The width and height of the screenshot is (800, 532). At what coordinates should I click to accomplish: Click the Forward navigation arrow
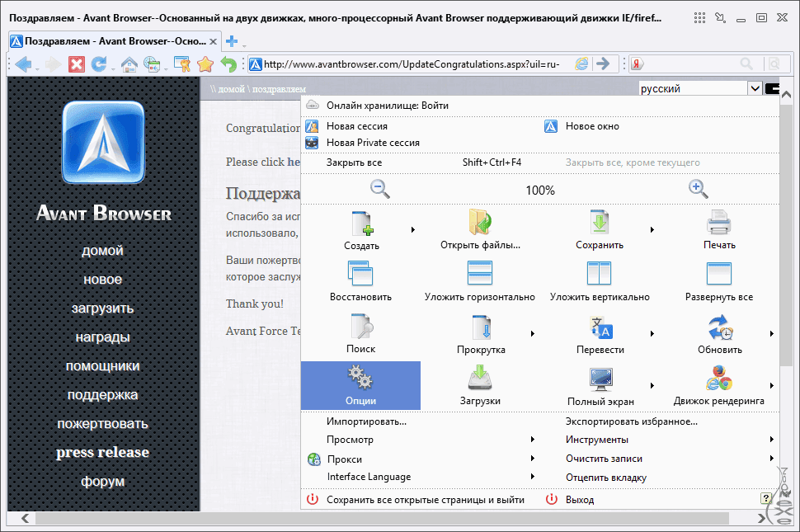pyautogui.click(x=53, y=64)
